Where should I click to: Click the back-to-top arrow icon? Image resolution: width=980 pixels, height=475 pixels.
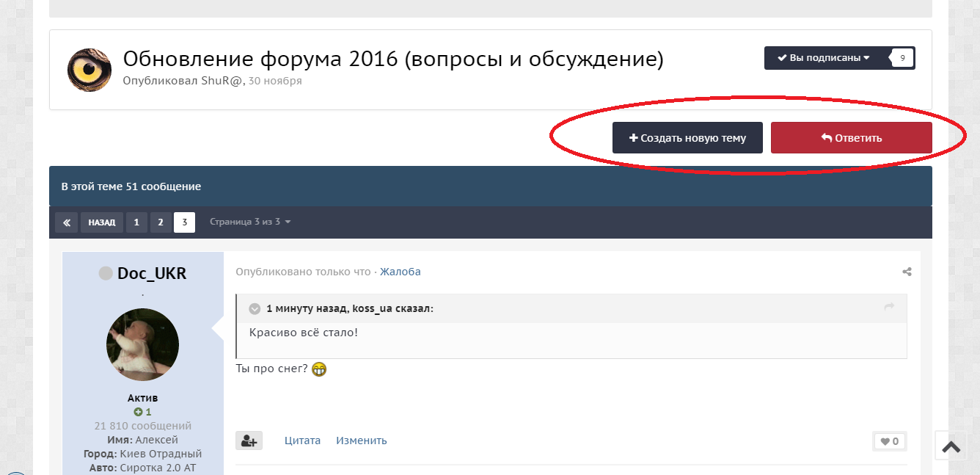tap(951, 446)
